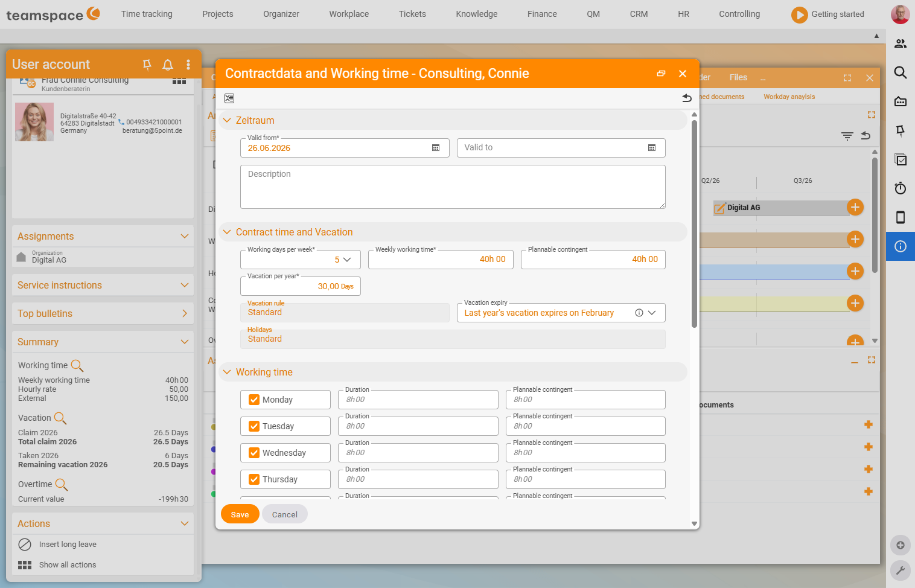Open wrench settings icon bottom right
915x588 pixels.
tap(901, 570)
